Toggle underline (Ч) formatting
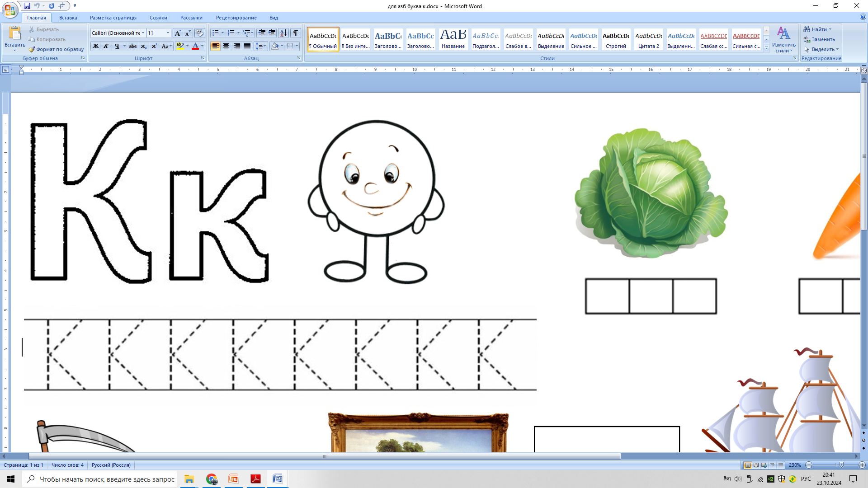Screen dimensions: 868x488 coord(117,46)
